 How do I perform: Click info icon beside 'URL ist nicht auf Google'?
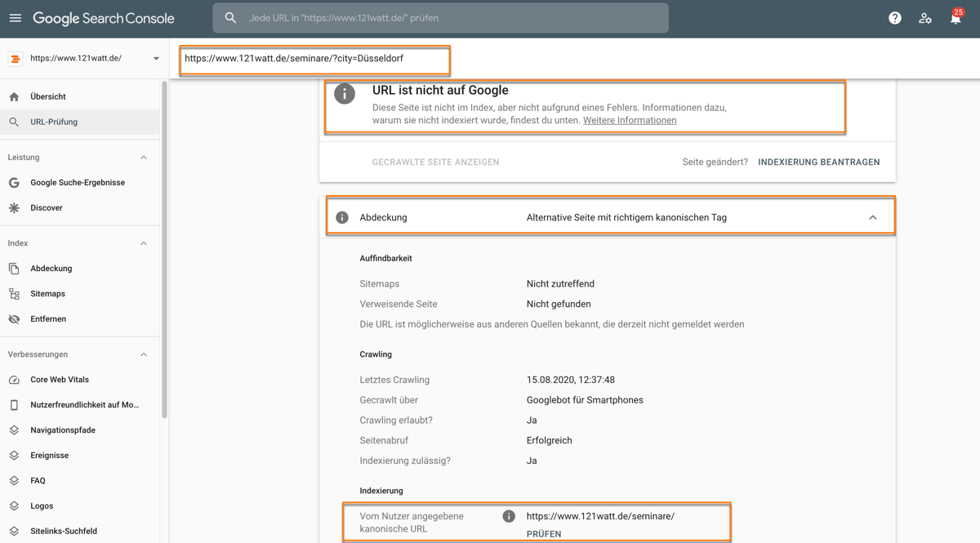coord(345,94)
